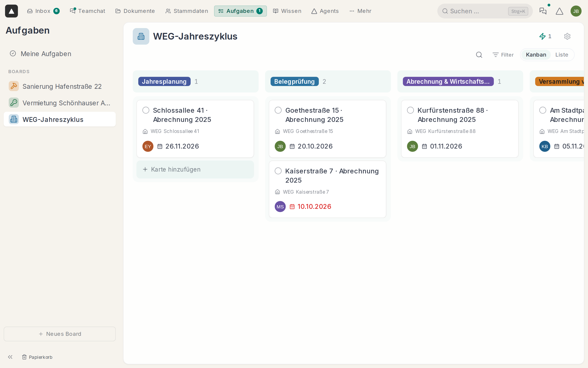
Task: Open Meine Aufgaben
Action: click(59, 54)
